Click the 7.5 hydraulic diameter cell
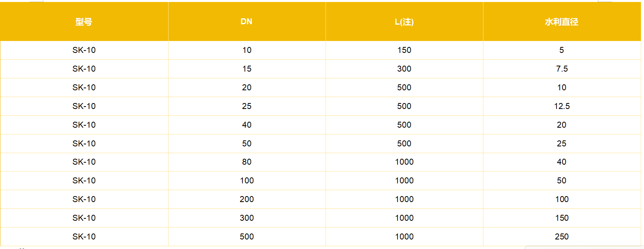The width and height of the screenshot is (644, 249). (x=562, y=69)
